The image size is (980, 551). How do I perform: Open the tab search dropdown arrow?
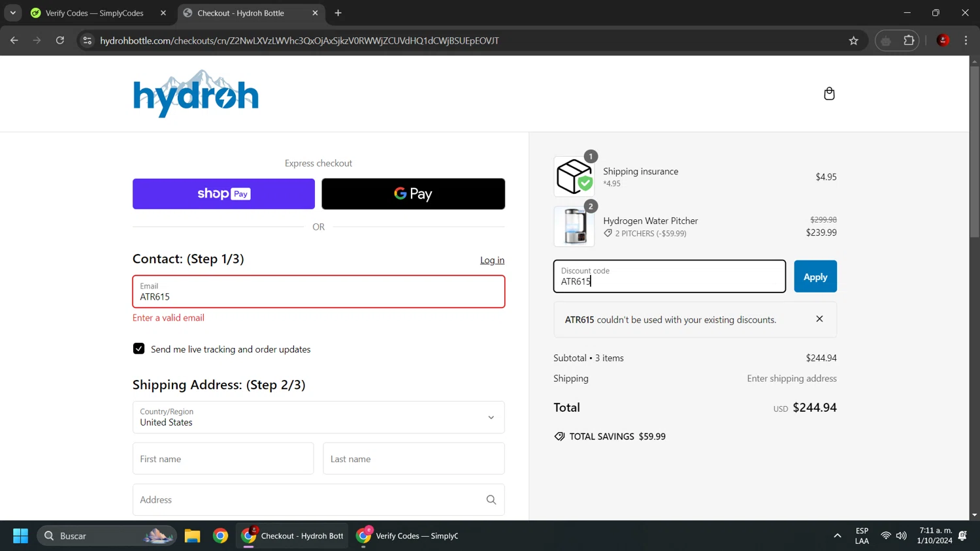pyautogui.click(x=12, y=13)
